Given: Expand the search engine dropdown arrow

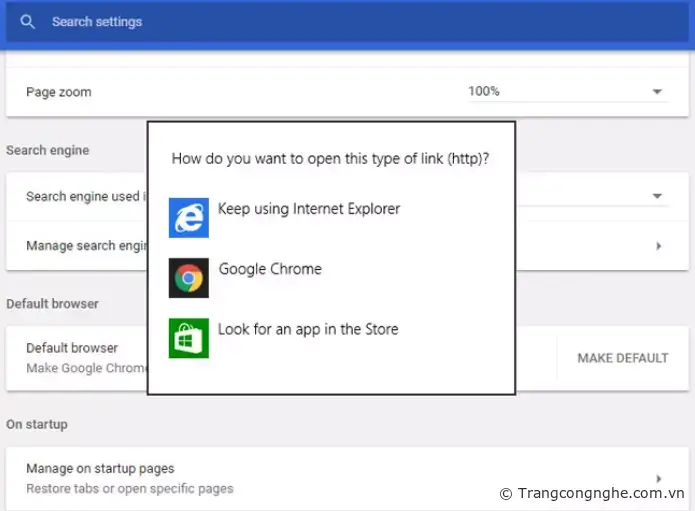Looking at the screenshot, I should point(657,197).
